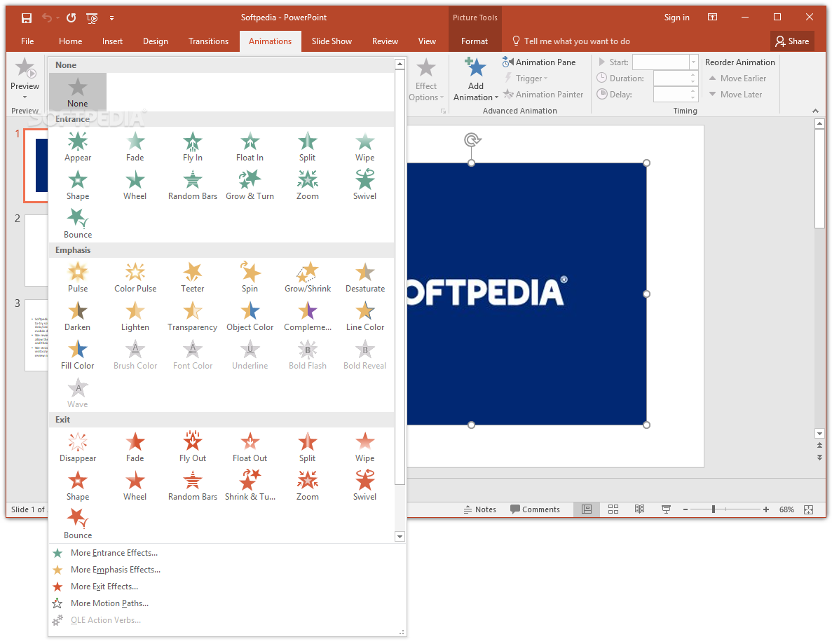Click the Redo/Repeat quick access icon
Screen dimensions: 832x644
pos(71,18)
